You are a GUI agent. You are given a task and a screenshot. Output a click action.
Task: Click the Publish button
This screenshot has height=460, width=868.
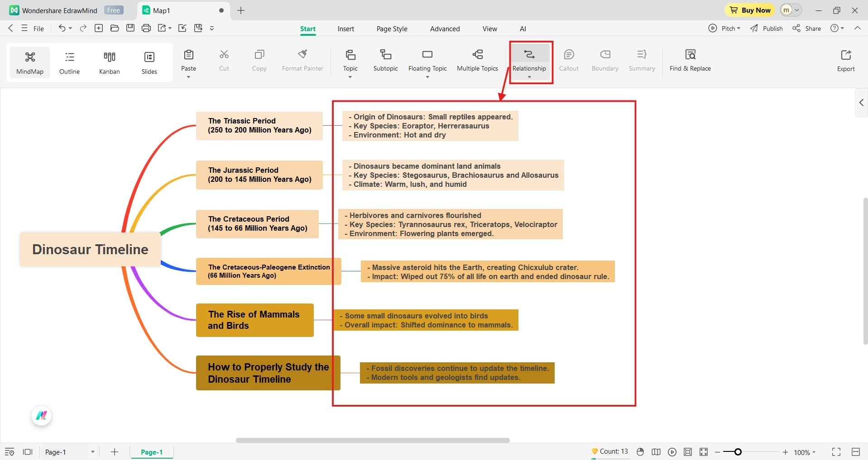point(766,28)
